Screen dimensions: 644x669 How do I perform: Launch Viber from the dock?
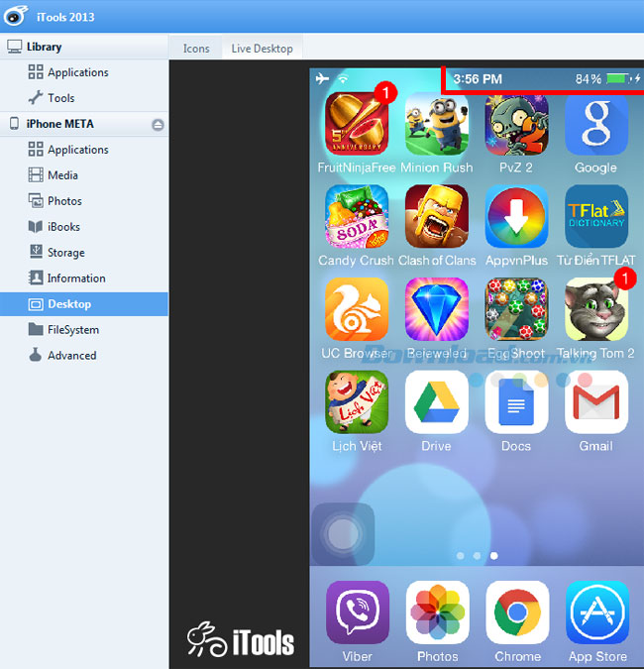tap(358, 613)
